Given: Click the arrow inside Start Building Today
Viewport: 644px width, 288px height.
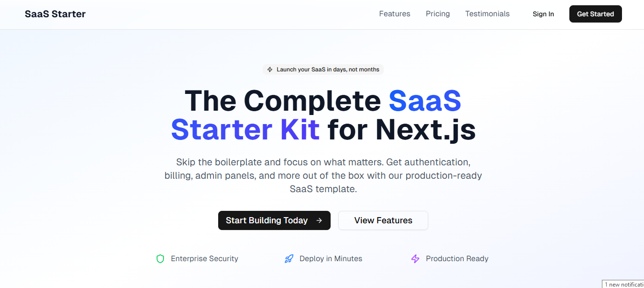Looking at the screenshot, I should click(x=319, y=220).
